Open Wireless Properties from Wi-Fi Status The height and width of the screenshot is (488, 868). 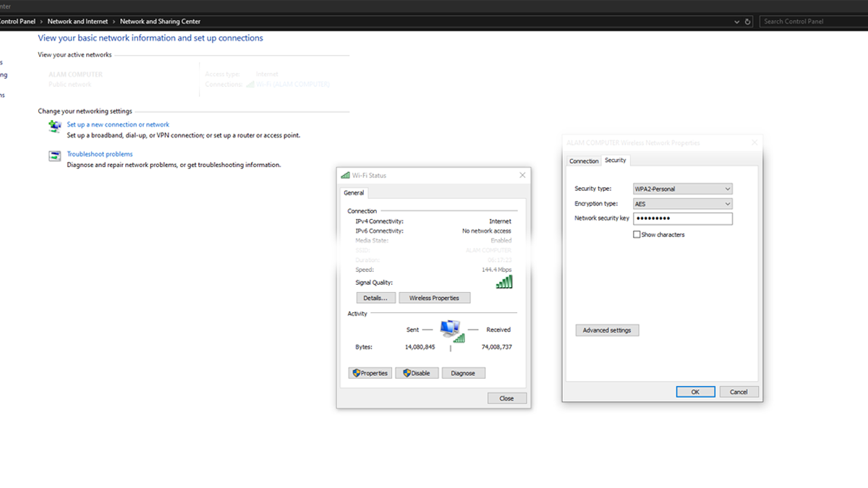(434, 298)
